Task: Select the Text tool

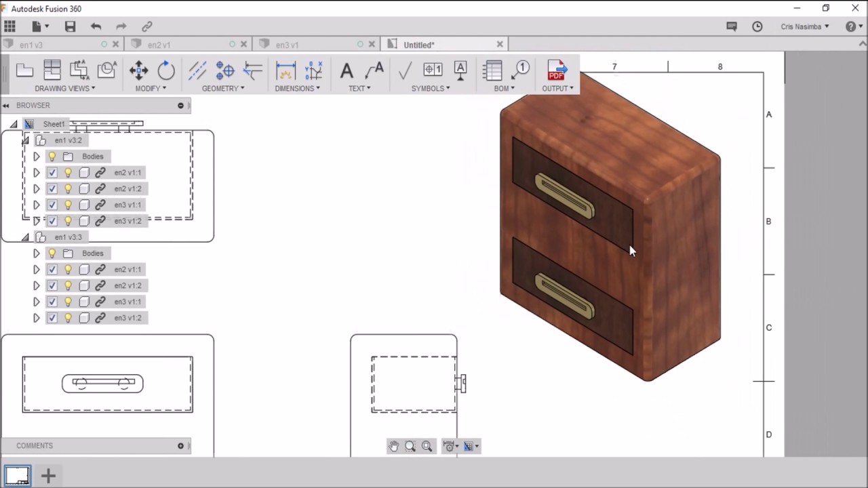Action: click(347, 70)
